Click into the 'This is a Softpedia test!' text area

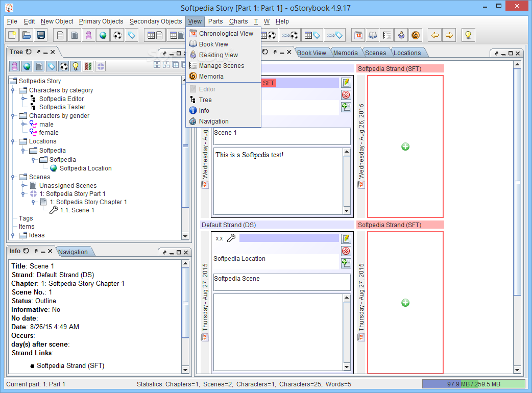[278, 181]
